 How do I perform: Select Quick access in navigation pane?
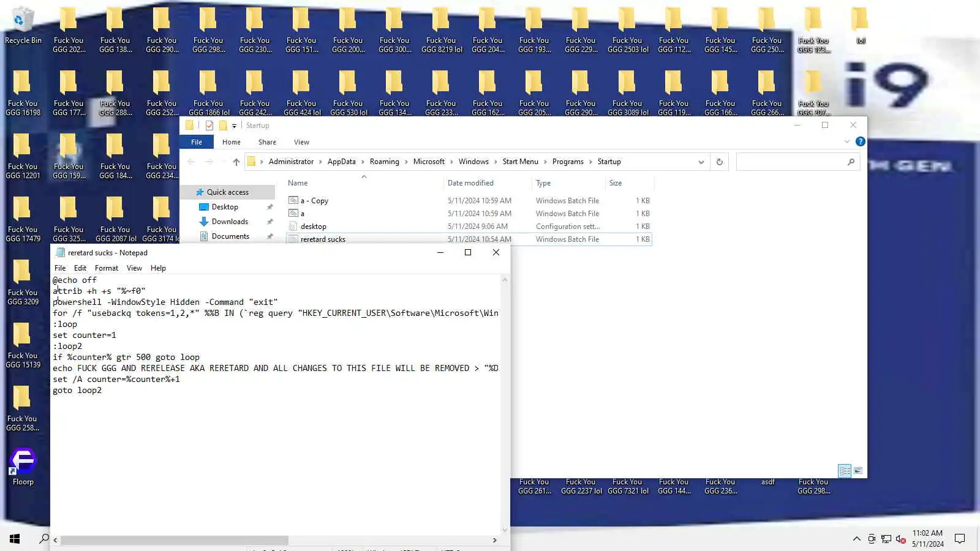coord(227,192)
